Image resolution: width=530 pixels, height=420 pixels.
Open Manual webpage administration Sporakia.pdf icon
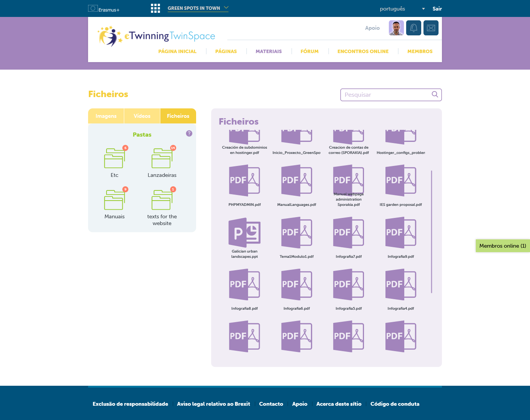(x=349, y=180)
